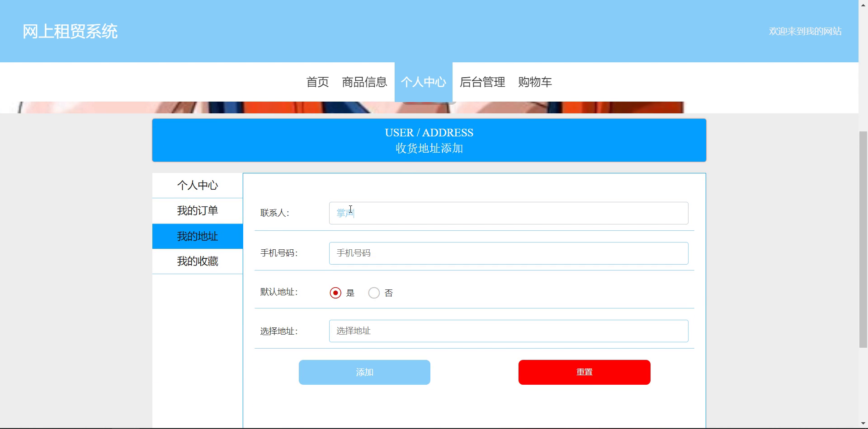Open 我的订单 in the sidebar
868x429 pixels.
click(x=198, y=211)
